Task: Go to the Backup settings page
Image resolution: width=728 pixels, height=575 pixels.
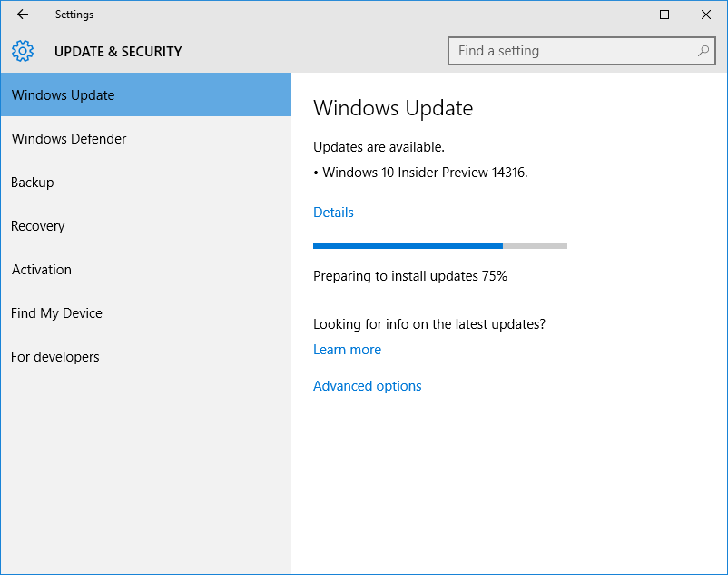Action: [33, 183]
